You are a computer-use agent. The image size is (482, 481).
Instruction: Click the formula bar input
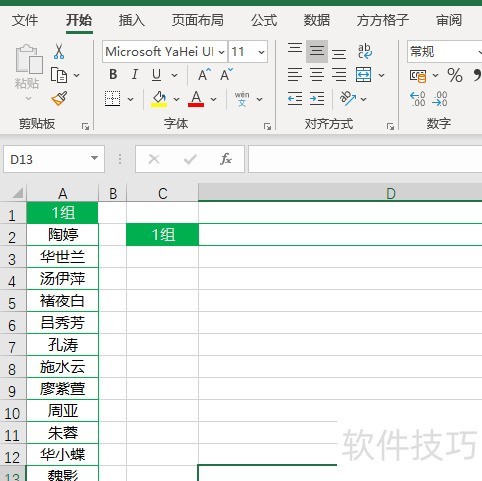365,159
